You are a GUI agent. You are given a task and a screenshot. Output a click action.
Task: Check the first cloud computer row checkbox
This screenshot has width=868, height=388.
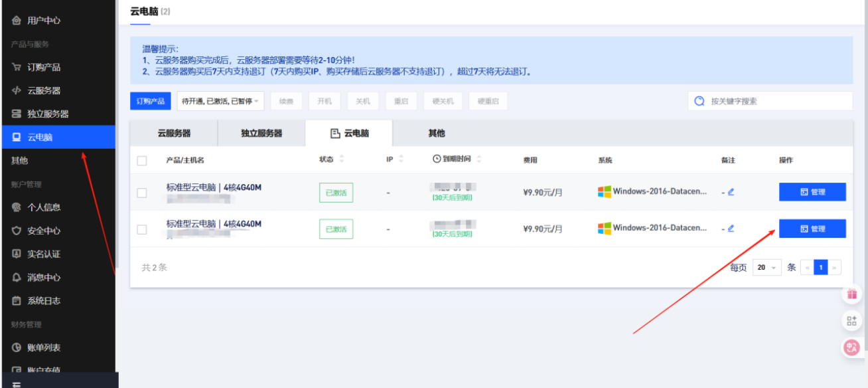(142, 193)
